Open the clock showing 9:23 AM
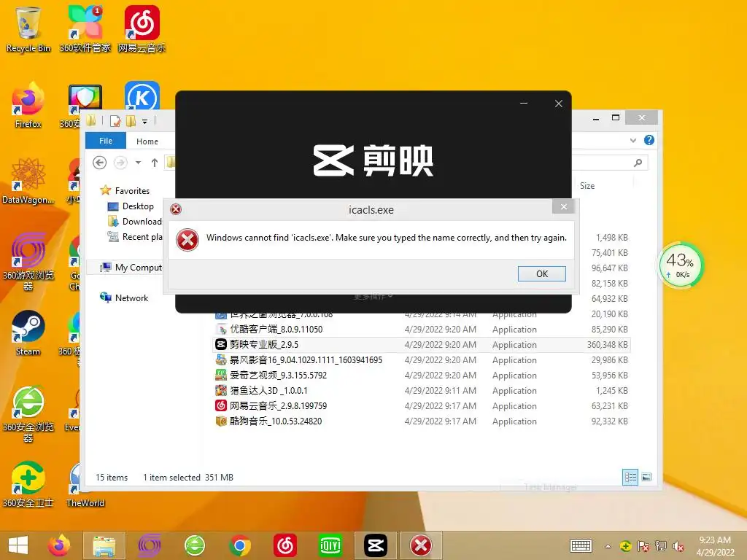Screen dimensions: 747x560 pyautogui.click(x=715, y=545)
